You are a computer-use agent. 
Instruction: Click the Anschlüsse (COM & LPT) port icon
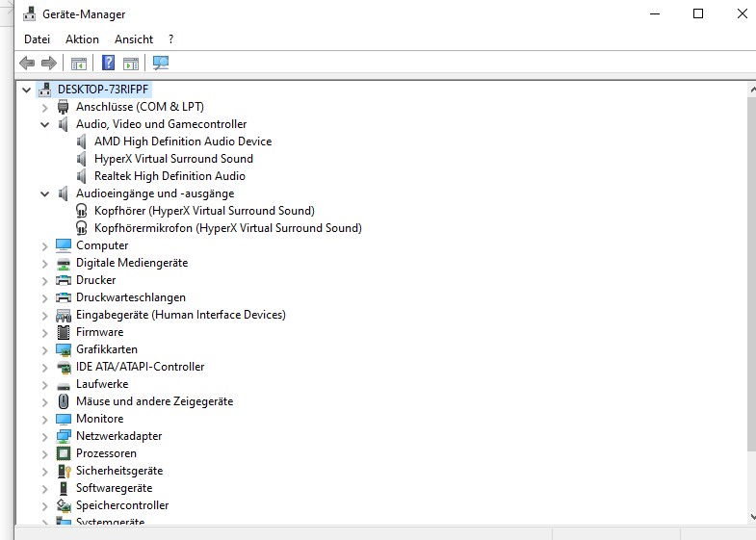click(64, 107)
